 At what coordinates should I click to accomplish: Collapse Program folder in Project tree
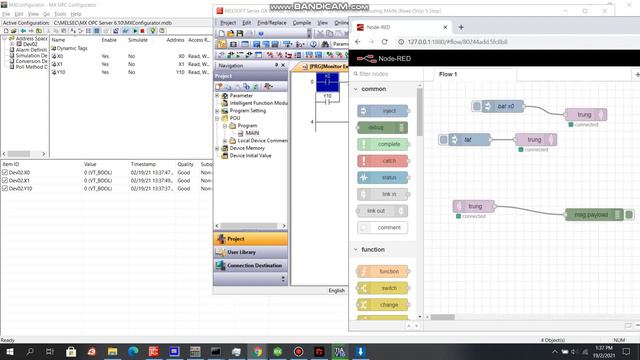point(225,126)
